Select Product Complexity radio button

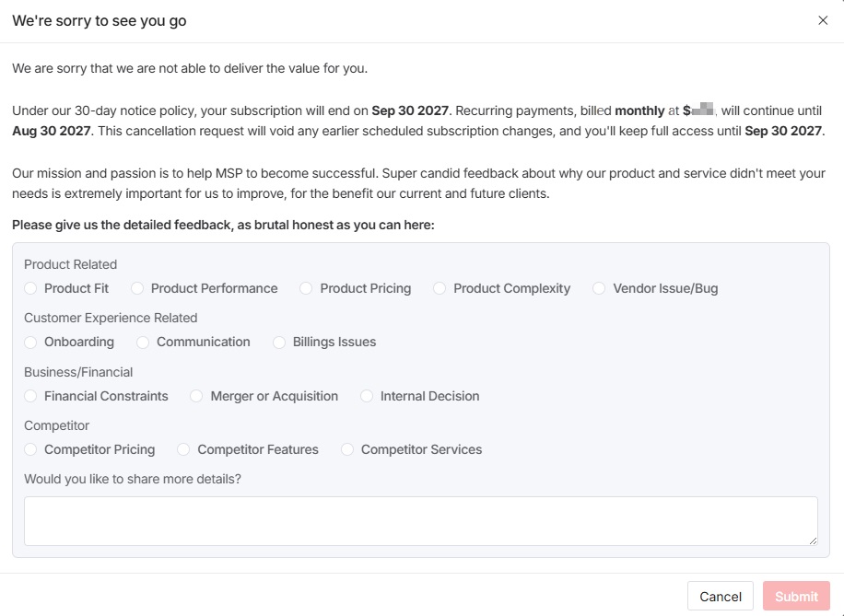coord(440,288)
